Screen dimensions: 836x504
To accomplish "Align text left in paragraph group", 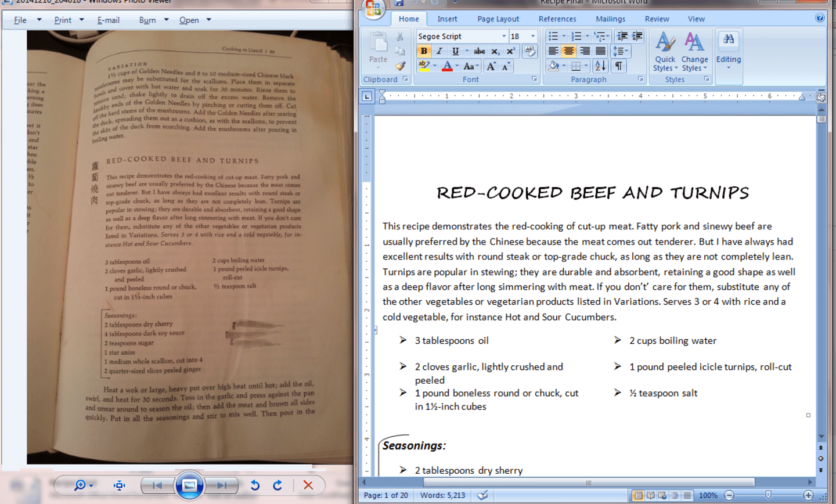I will click(x=553, y=51).
